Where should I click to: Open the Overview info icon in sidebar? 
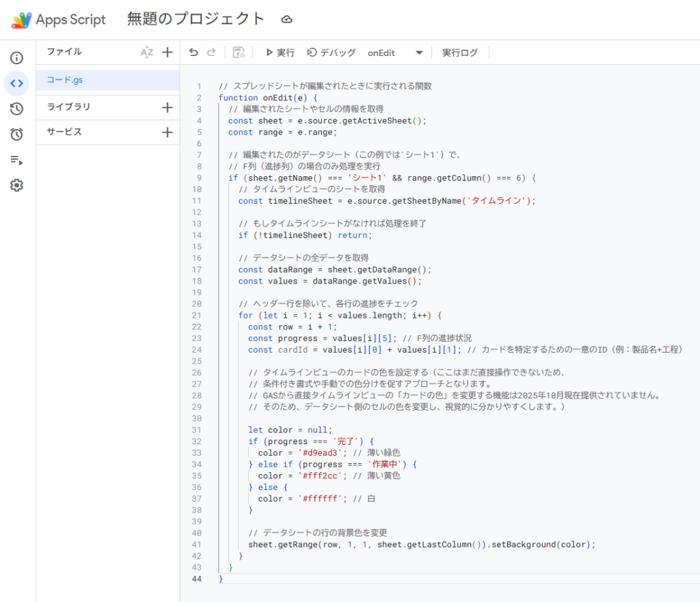tap(17, 58)
